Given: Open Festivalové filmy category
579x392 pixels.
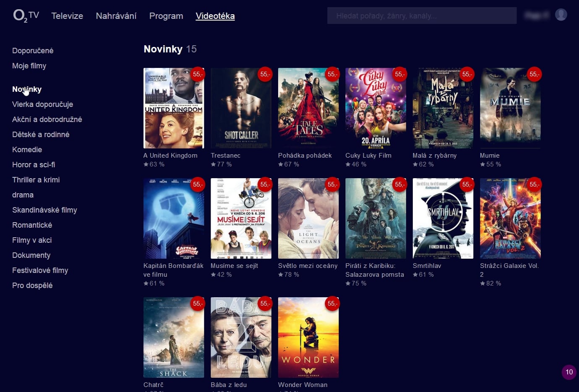Looking at the screenshot, I should pyautogui.click(x=40, y=270).
